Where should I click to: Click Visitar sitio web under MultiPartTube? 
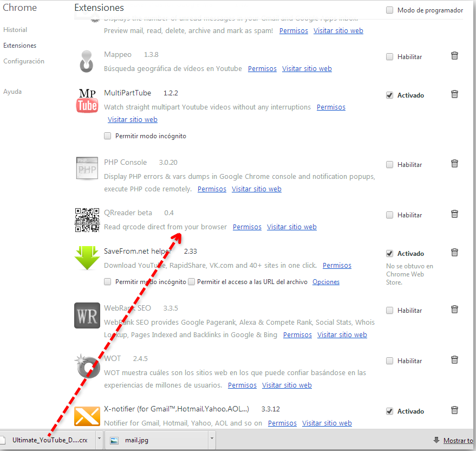point(132,120)
